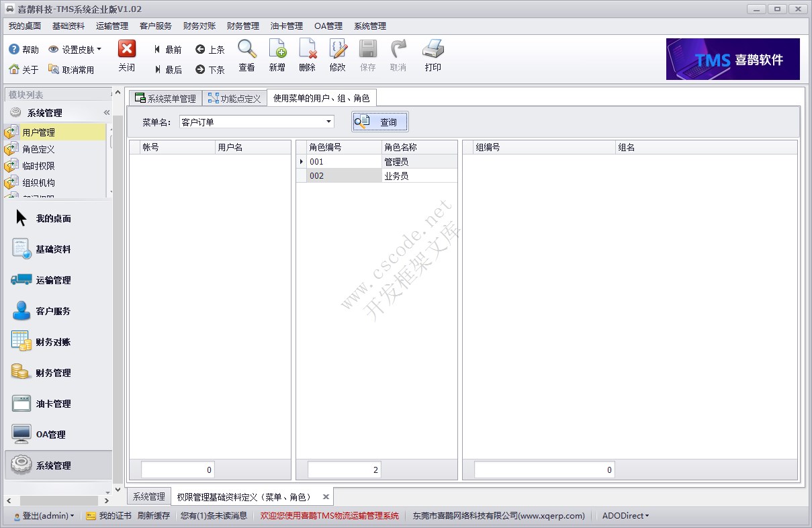Click the 客户服务 menu bar item
This screenshot has width=812, height=528.
pos(156,26)
